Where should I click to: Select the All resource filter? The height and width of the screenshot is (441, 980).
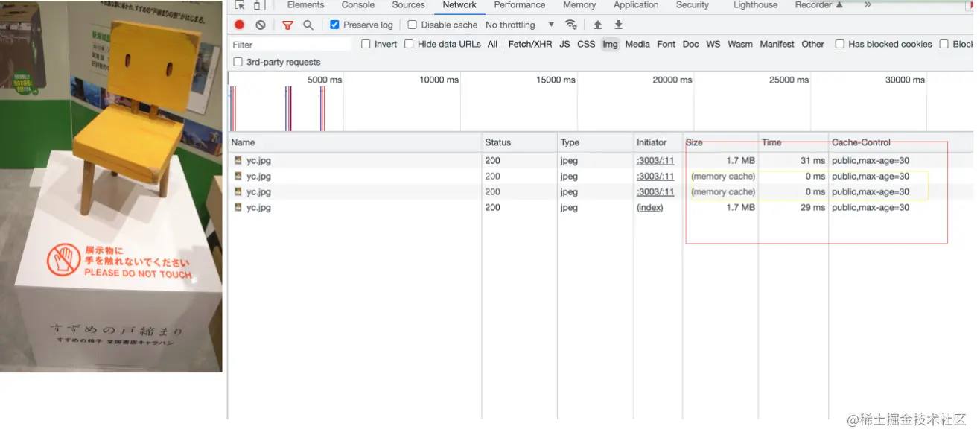[x=492, y=44]
